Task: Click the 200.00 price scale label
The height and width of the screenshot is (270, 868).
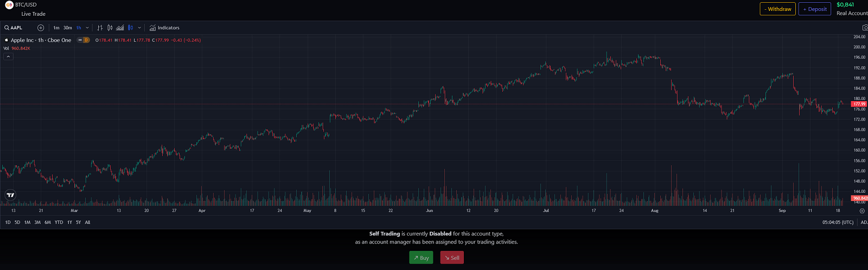Action: pyautogui.click(x=859, y=47)
